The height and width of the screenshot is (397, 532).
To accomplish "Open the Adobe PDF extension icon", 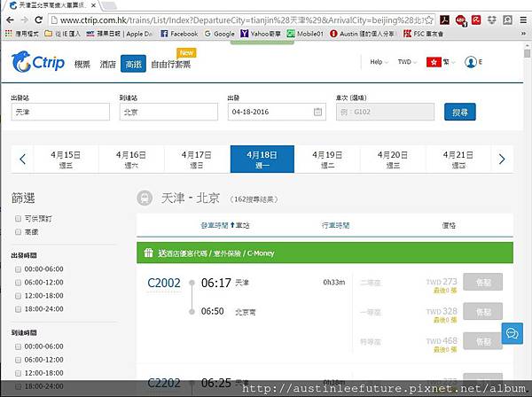I will pyautogui.click(x=444, y=20).
